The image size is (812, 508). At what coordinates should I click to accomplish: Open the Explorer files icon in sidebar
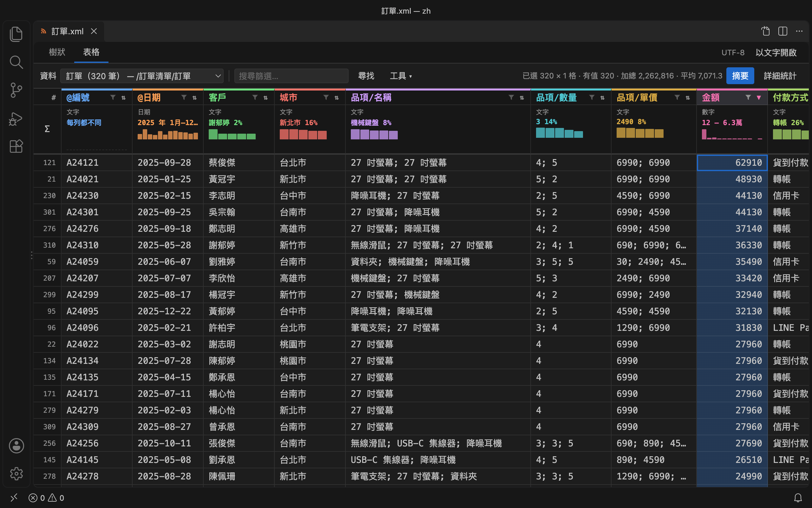(16, 34)
